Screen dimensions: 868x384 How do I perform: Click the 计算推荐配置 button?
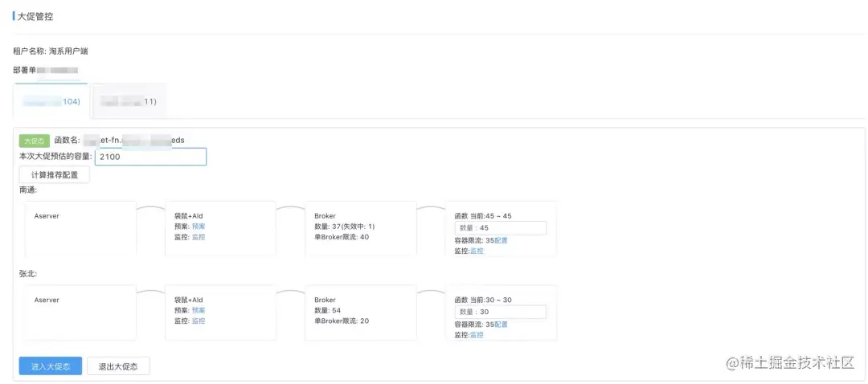click(x=55, y=175)
